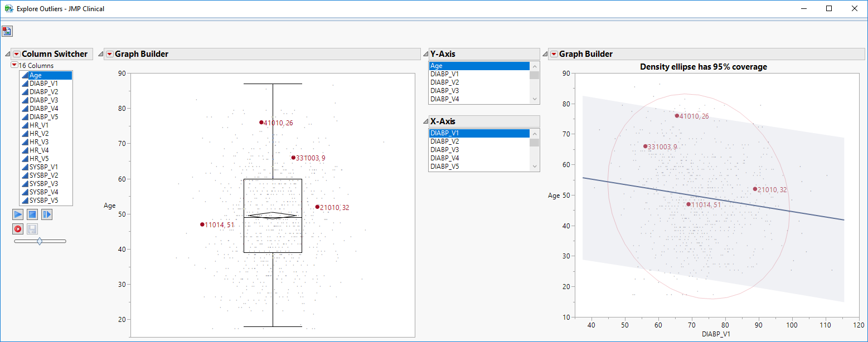Click the red record button
Screen dimensions: 868x342
coord(18,229)
